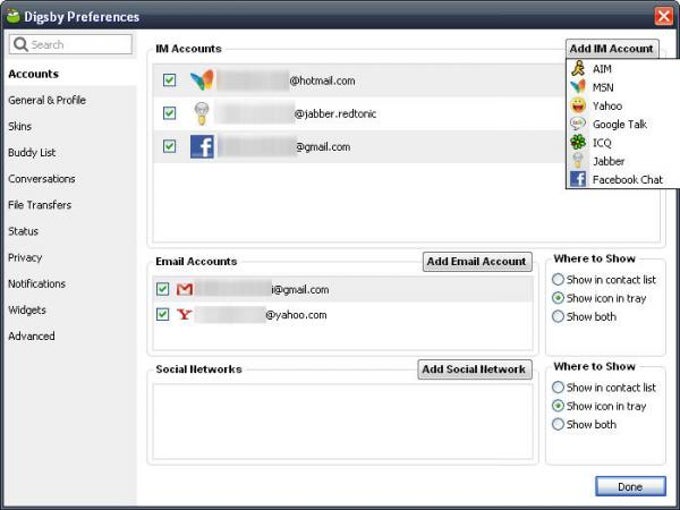Image resolution: width=680 pixels, height=510 pixels.
Task: Click the Facebook Chat icon in dropdown
Action: (x=578, y=179)
